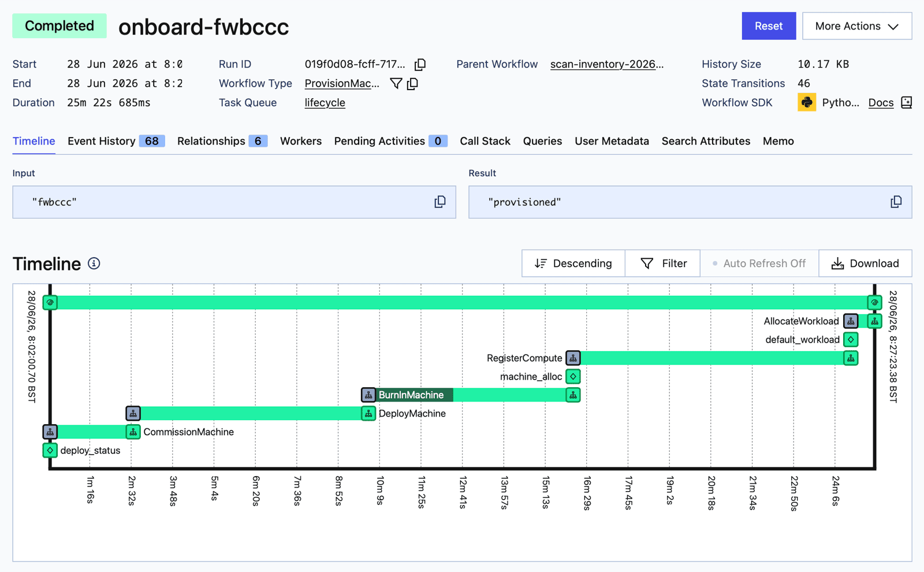
Task: Select the DeployMachine start icon
Action: 133,413
